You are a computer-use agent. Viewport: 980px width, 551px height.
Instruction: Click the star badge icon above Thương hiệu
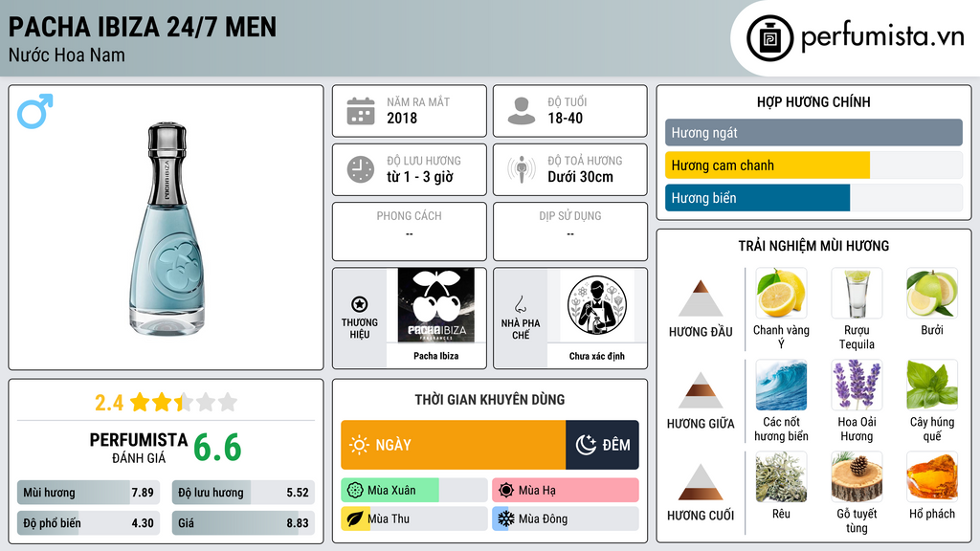(360, 304)
